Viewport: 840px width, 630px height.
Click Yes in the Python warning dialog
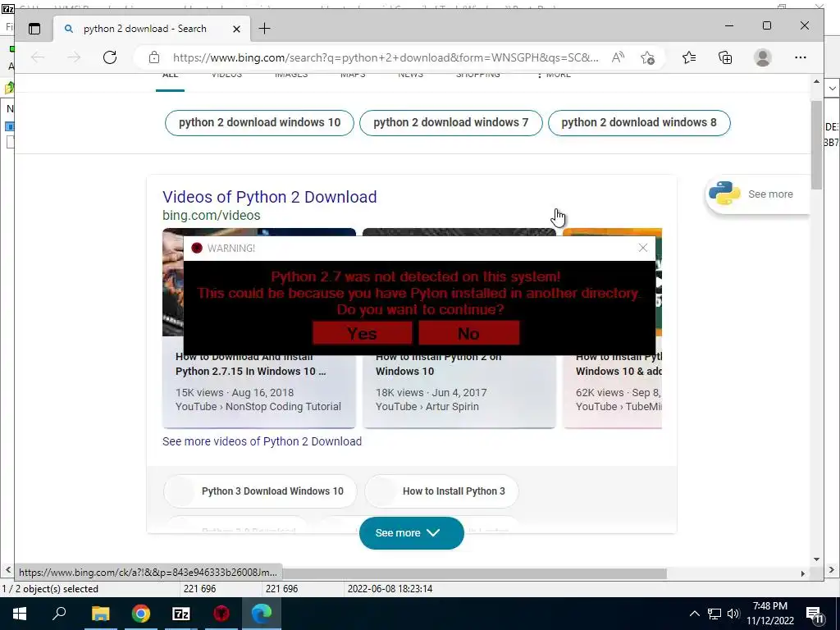coord(362,333)
